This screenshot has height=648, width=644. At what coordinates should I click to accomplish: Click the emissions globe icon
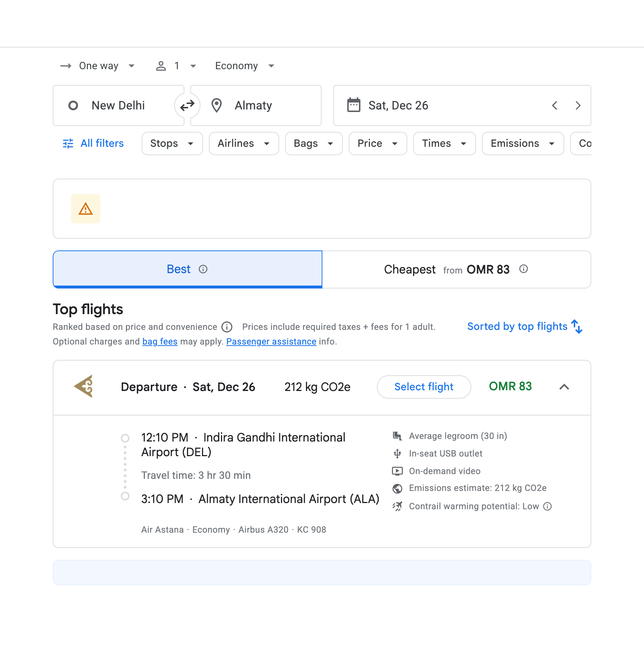click(x=397, y=488)
